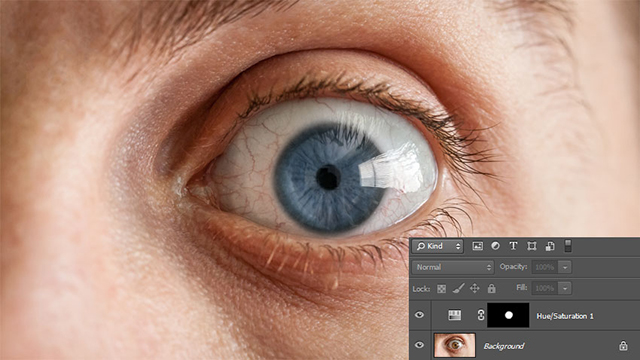Filter for type layers icon
The width and height of the screenshot is (640, 360).
513,246
